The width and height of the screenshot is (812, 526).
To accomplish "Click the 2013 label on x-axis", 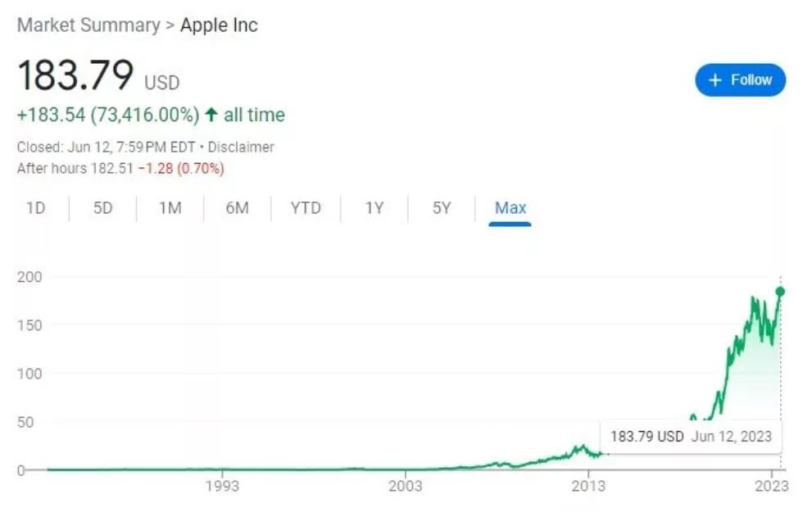I will pyautogui.click(x=588, y=486).
